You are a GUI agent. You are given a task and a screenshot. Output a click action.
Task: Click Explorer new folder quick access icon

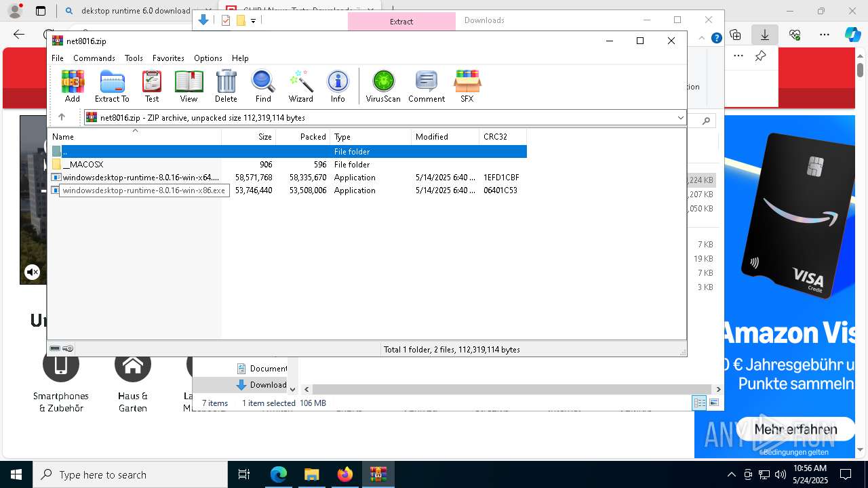pyautogui.click(x=241, y=20)
